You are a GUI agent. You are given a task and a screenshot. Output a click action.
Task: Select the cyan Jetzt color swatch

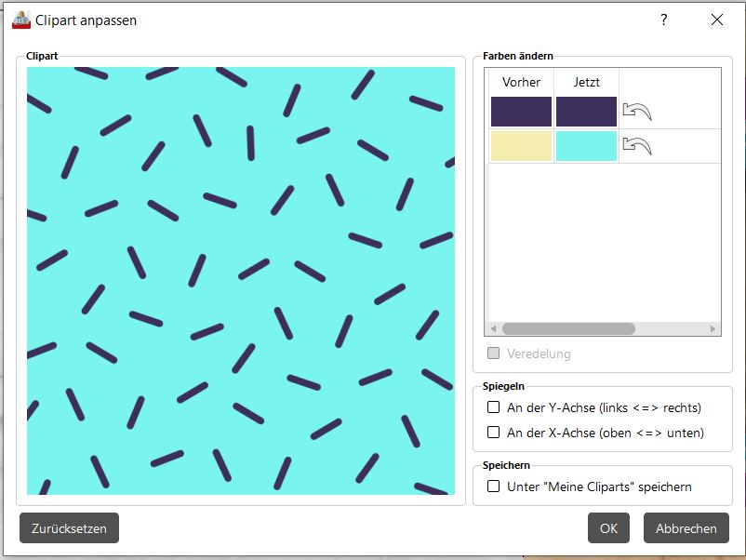click(586, 146)
